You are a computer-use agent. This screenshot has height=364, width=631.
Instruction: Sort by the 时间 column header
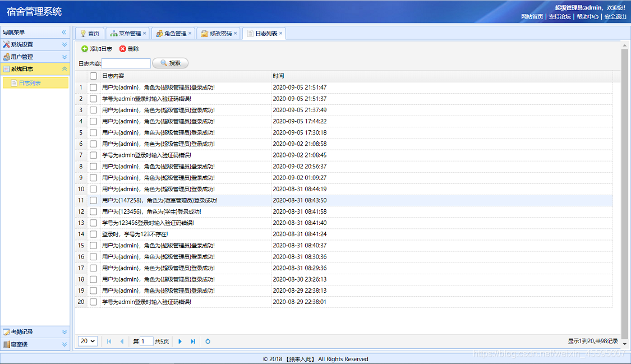point(442,76)
